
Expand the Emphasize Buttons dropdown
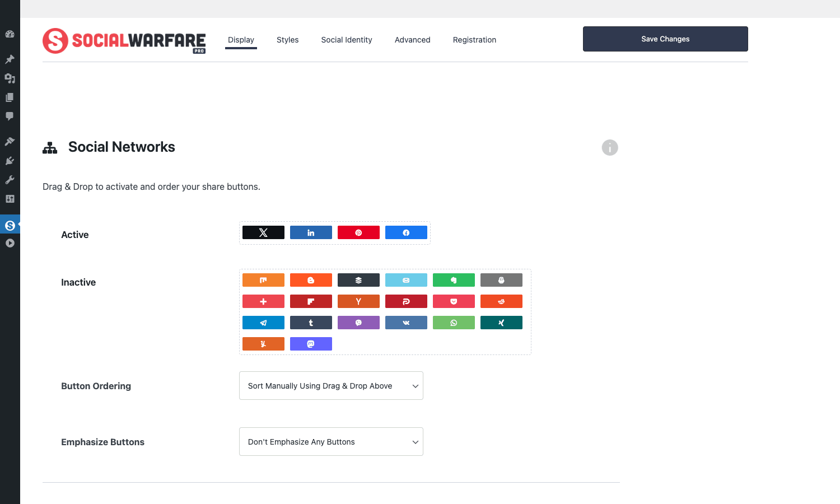click(331, 442)
